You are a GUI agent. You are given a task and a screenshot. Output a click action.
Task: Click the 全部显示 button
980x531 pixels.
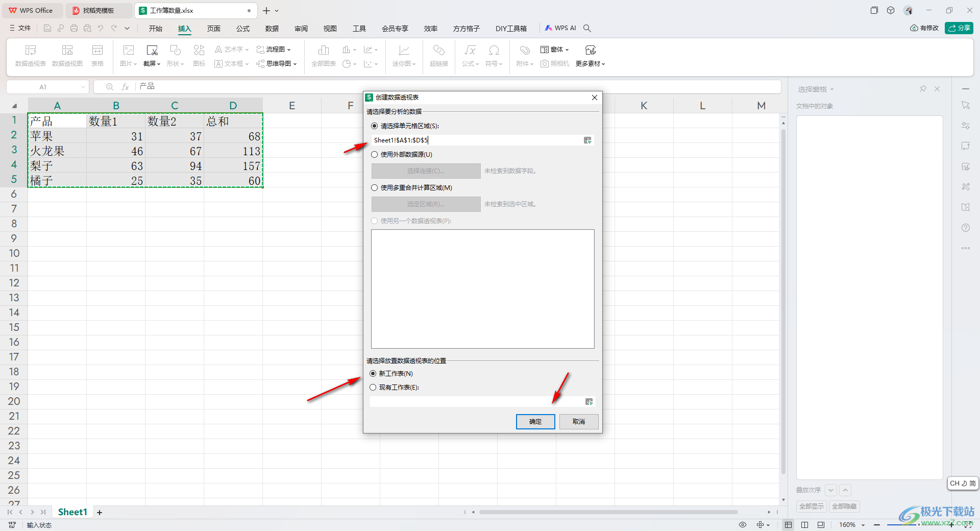(x=812, y=506)
